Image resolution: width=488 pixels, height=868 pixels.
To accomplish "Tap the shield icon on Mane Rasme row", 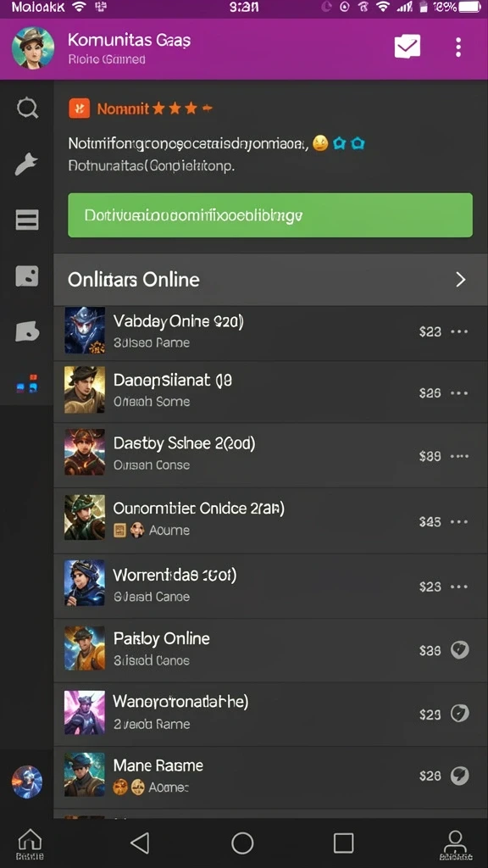I will coord(460,776).
